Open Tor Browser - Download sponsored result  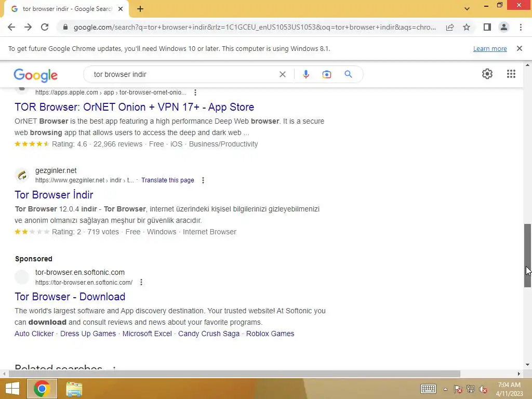coord(70,297)
